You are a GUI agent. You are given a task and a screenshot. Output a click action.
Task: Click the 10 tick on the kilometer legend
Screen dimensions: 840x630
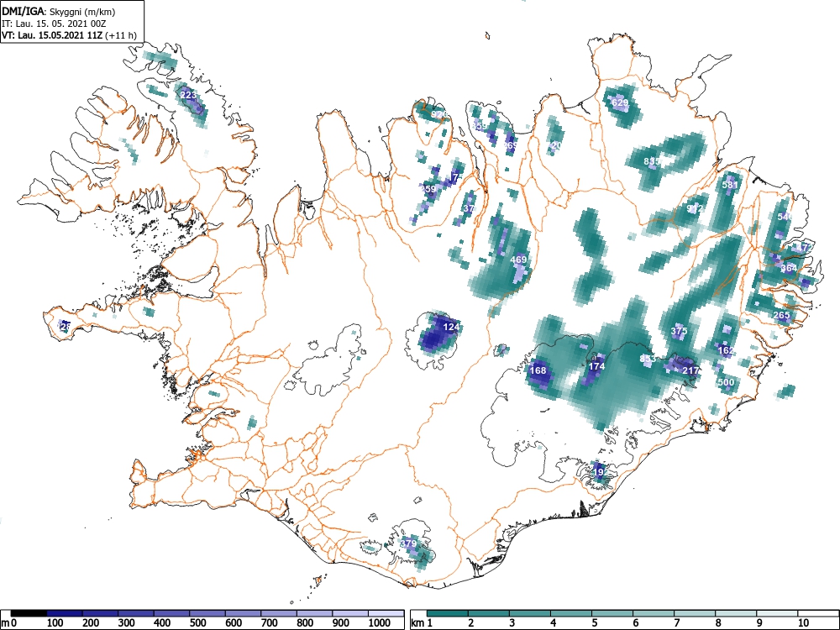point(802,623)
